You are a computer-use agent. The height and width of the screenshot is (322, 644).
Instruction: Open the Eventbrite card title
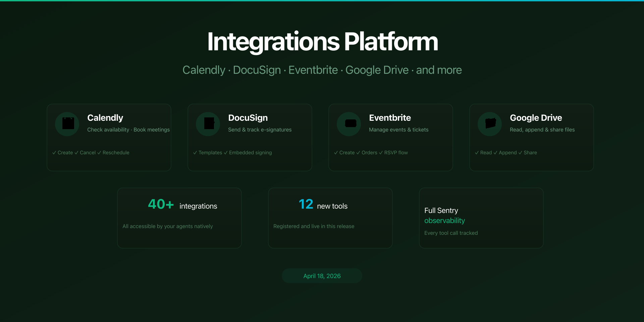[390, 118]
